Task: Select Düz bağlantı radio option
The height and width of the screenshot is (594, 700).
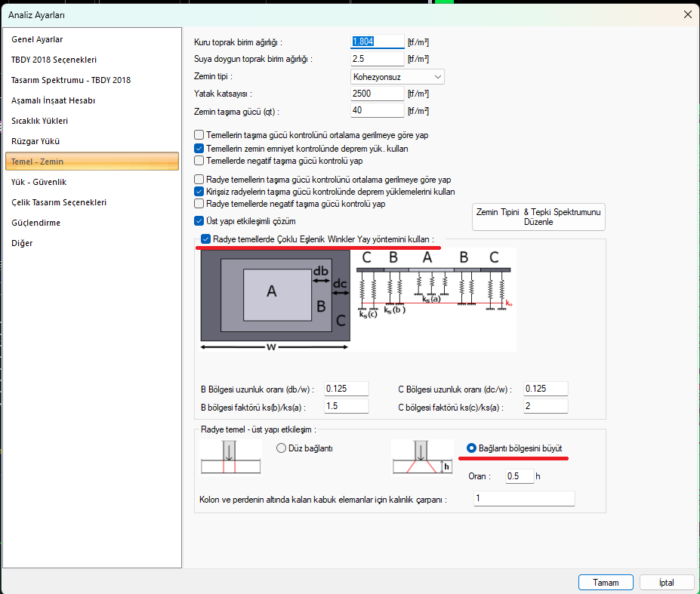Action: tap(281, 448)
